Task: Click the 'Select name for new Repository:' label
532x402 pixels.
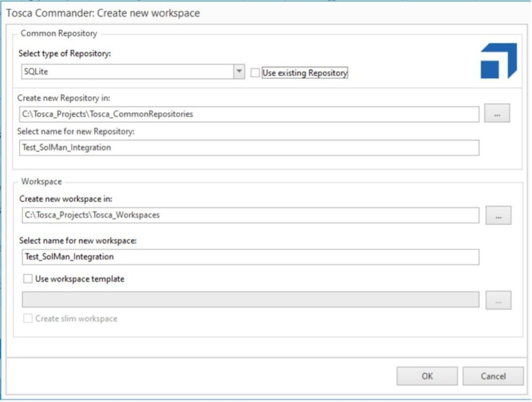Action: click(76, 132)
